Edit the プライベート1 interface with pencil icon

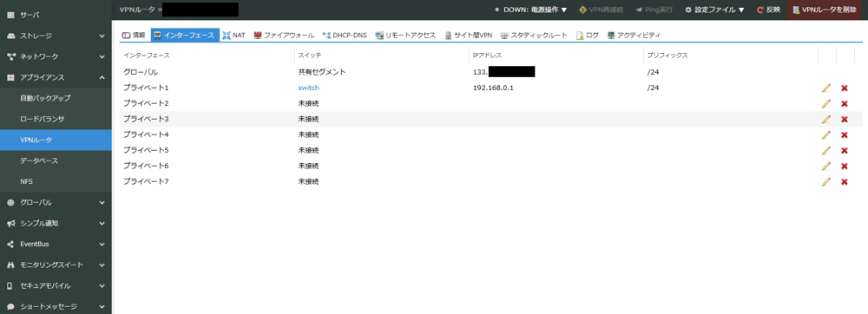point(826,88)
